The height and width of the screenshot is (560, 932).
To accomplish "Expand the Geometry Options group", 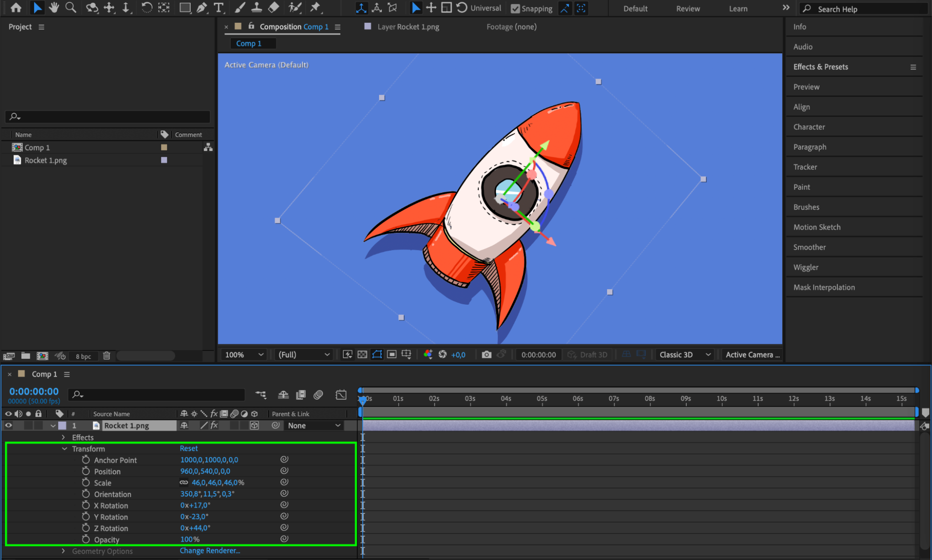I will (63, 551).
